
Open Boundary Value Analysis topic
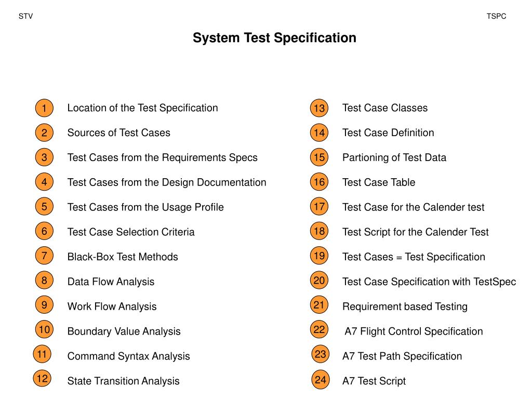(x=124, y=331)
